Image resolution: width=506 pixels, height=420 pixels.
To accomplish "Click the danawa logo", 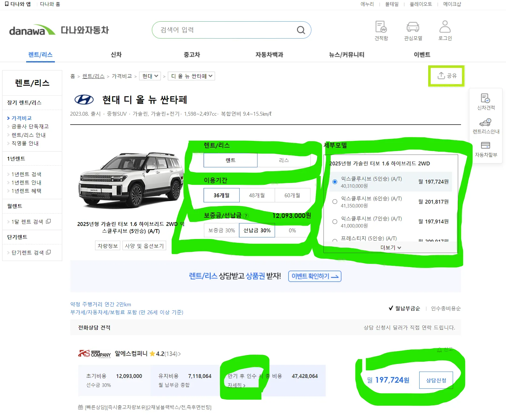I will [x=32, y=30].
